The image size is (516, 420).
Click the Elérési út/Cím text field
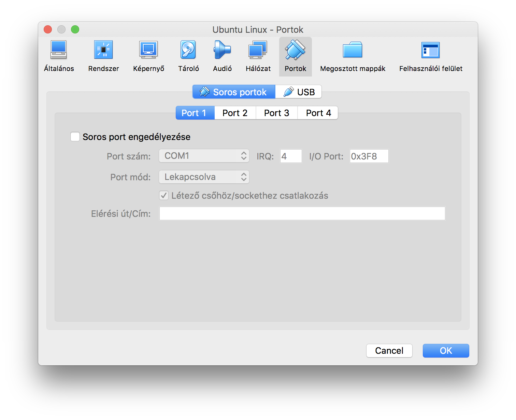click(302, 213)
